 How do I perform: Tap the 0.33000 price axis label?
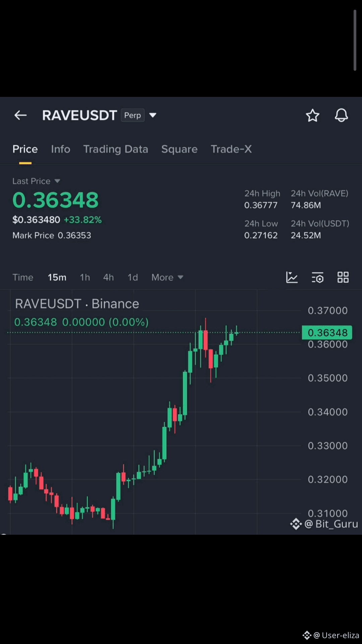pos(328,446)
